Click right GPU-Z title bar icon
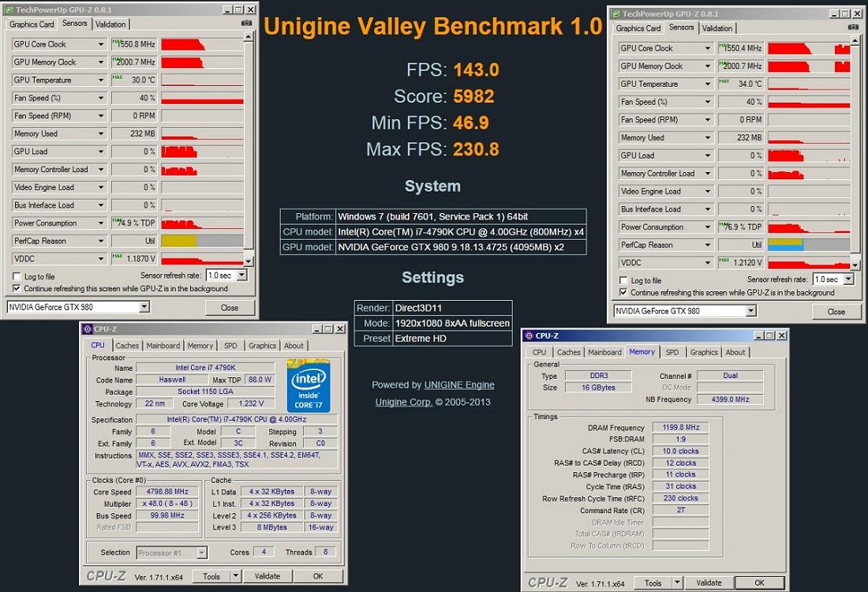This screenshot has width=868, height=592. [x=616, y=13]
